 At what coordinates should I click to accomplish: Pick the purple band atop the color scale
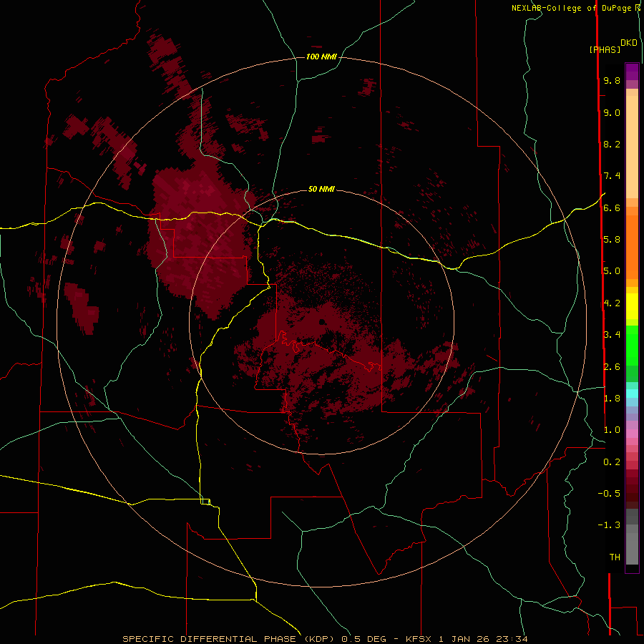coord(632,72)
